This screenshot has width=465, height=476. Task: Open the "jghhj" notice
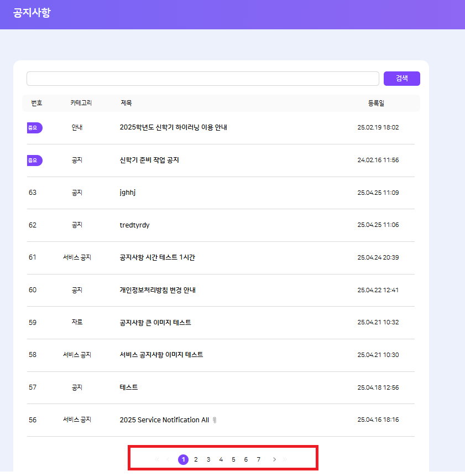pos(128,193)
